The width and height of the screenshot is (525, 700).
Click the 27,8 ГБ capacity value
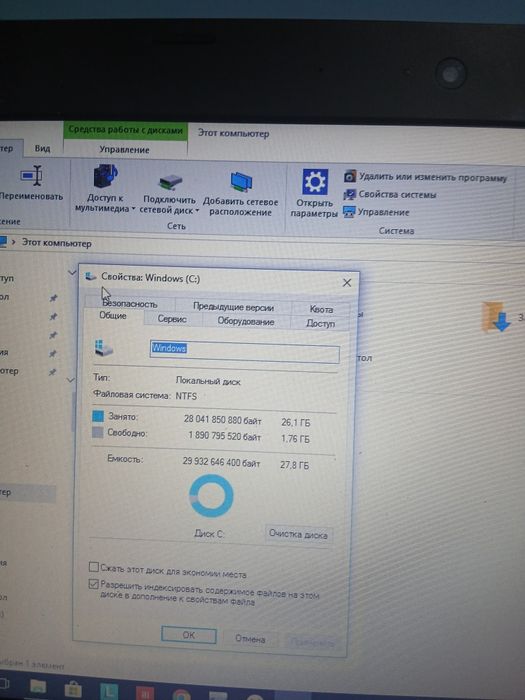tap(294, 465)
